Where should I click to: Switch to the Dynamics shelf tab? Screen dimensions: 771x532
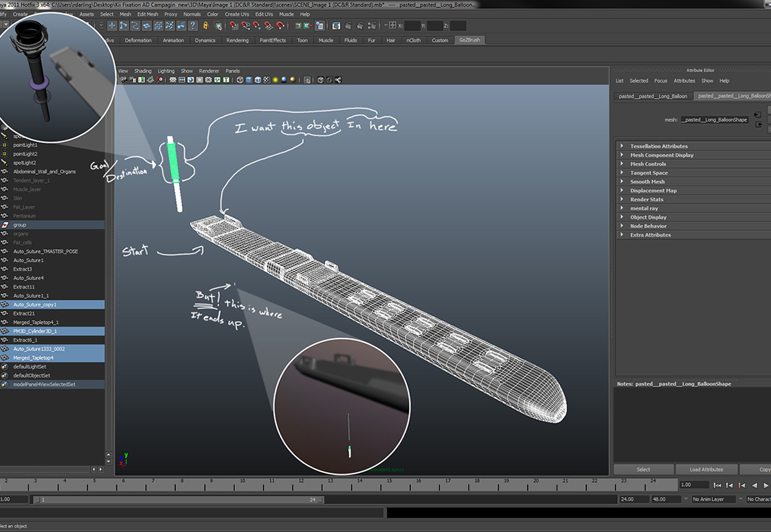pyautogui.click(x=205, y=40)
